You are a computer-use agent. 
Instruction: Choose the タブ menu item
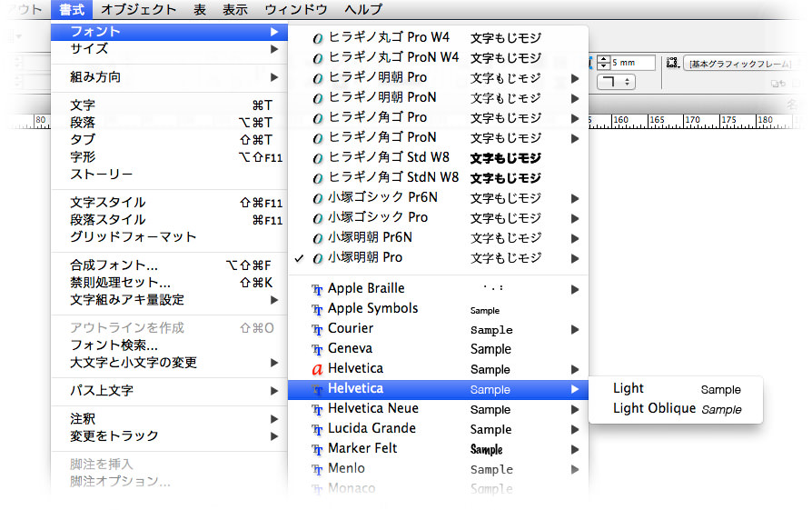(x=169, y=139)
